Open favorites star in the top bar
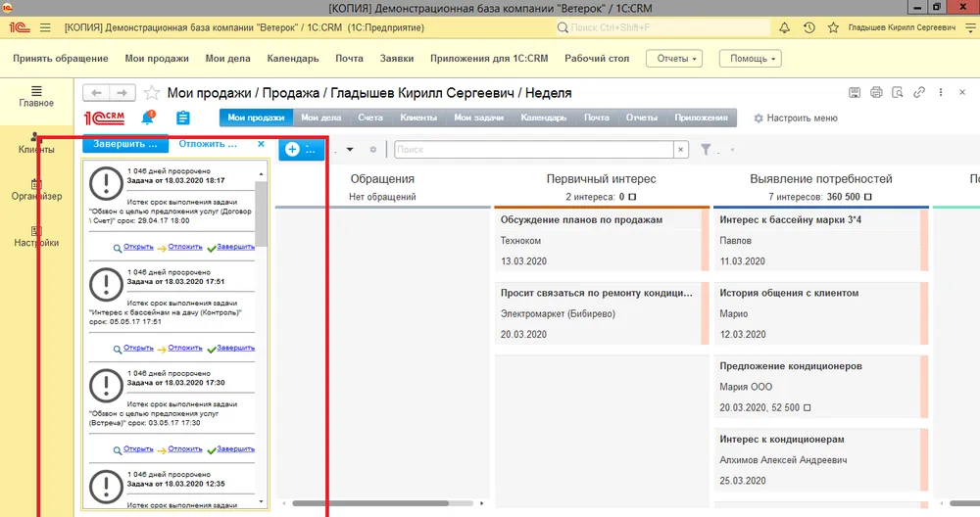The height and width of the screenshot is (517, 980). (833, 27)
